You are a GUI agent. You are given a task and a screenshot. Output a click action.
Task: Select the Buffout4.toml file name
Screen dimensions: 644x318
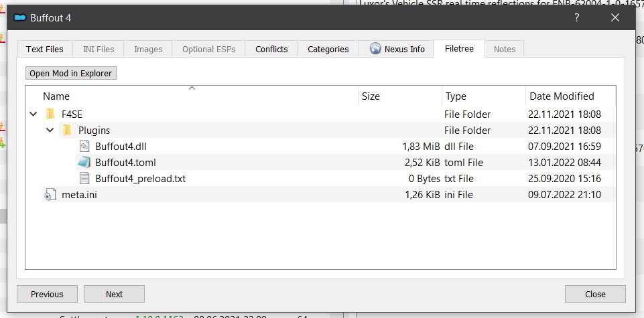[x=126, y=163]
